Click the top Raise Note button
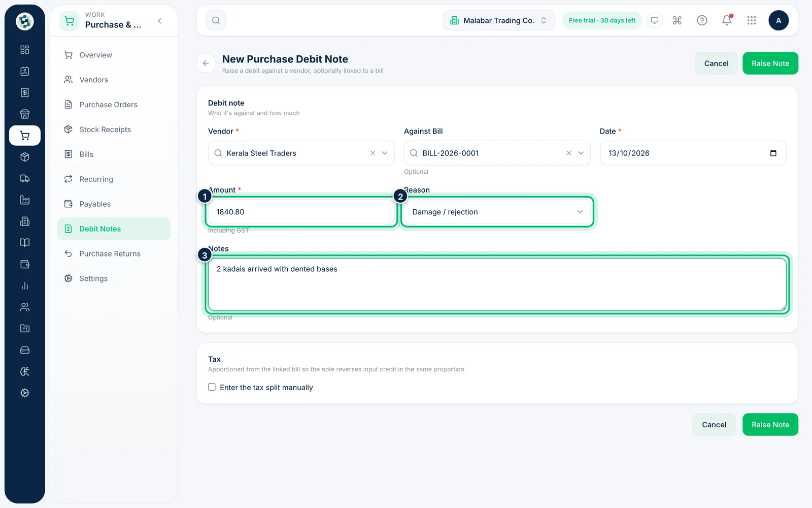The width and height of the screenshot is (812, 508). tap(770, 63)
